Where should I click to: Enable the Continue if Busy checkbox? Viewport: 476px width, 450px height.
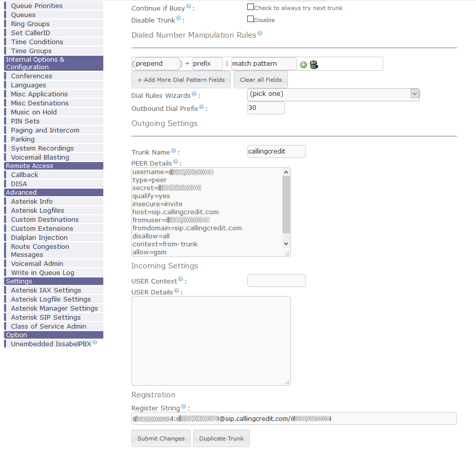[250, 7]
